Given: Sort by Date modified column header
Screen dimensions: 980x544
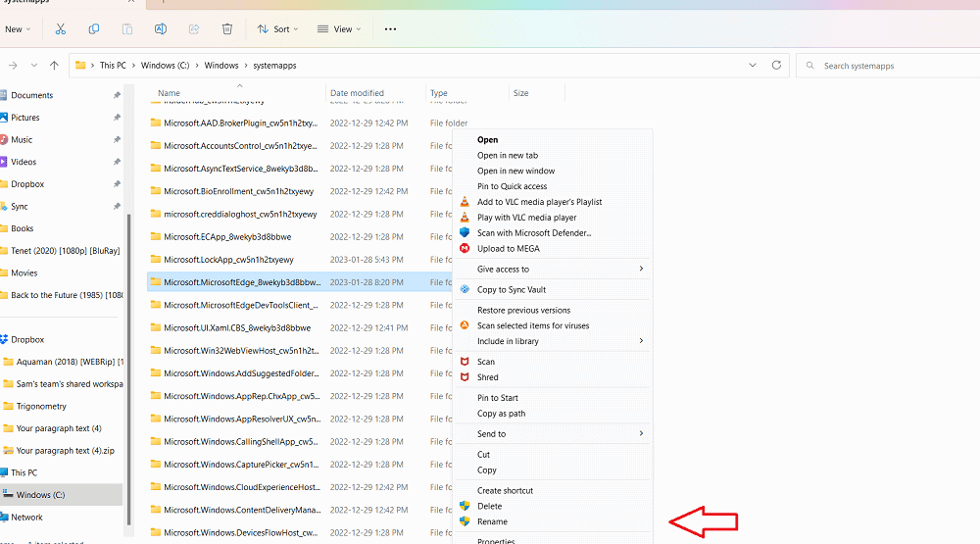Looking at the screenshot, I should pos(357,92).
